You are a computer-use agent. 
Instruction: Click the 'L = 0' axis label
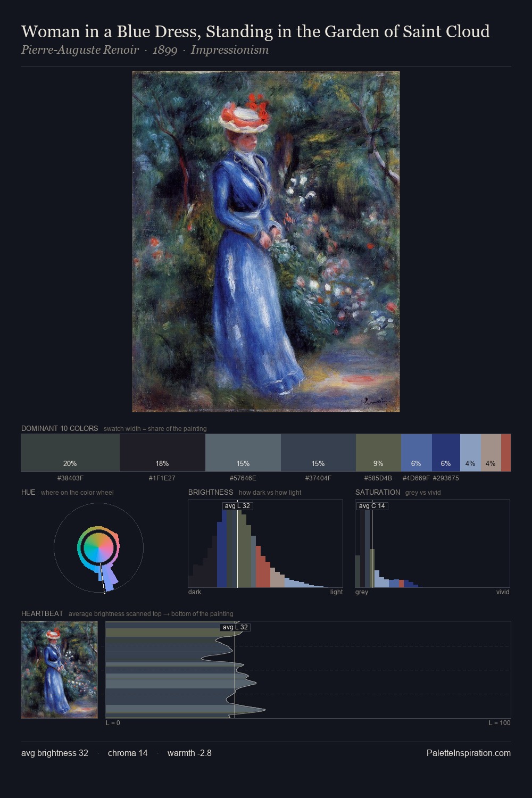[113, 723]
